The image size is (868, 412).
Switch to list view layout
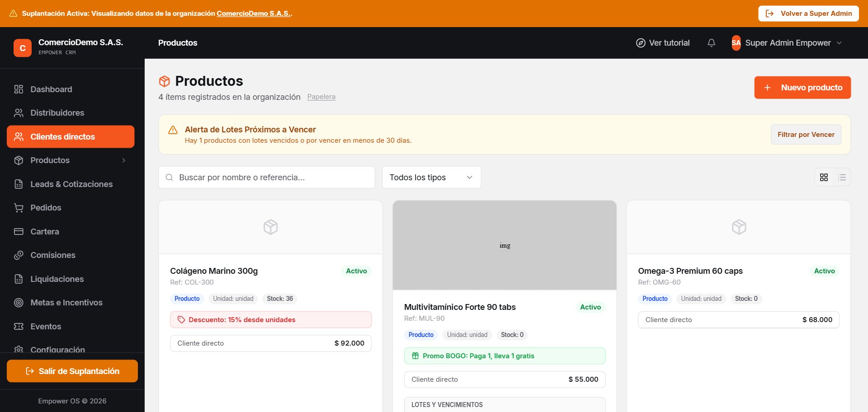(x=842, y=178)
